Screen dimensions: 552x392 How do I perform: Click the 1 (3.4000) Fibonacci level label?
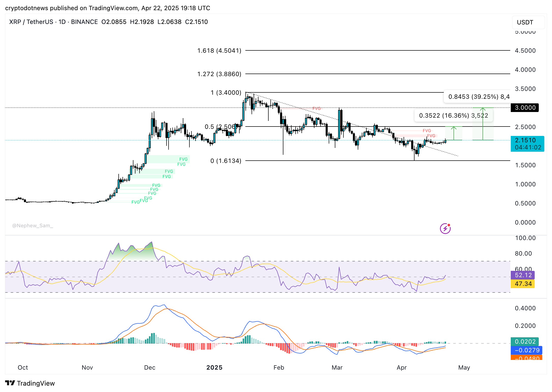coord(226,93)
